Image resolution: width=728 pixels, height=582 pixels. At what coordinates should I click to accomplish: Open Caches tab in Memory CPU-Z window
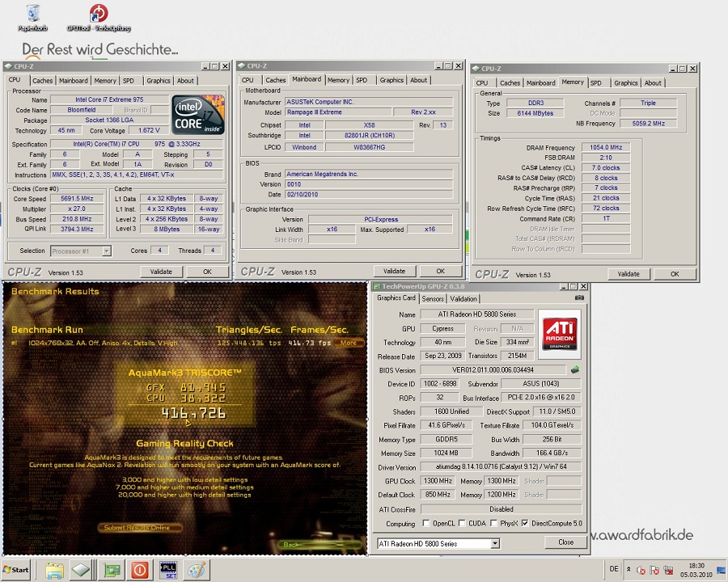(510, 83)
